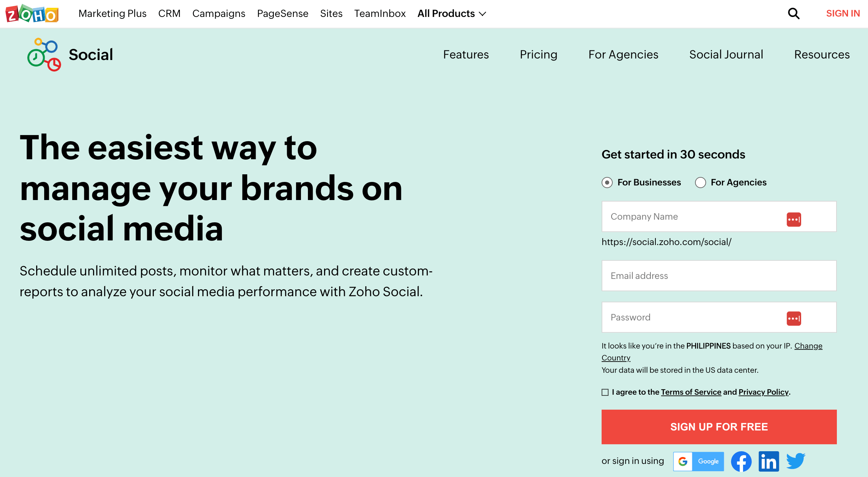Select the For Businesses radio button

pos(607,183)
